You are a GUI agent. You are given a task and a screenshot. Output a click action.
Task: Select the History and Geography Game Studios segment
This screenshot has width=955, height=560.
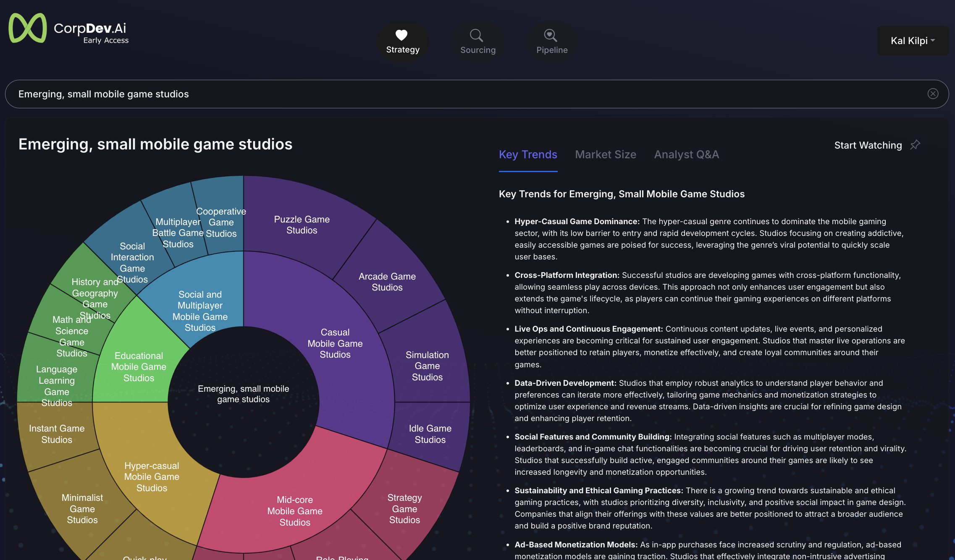[x=95, y=298]
